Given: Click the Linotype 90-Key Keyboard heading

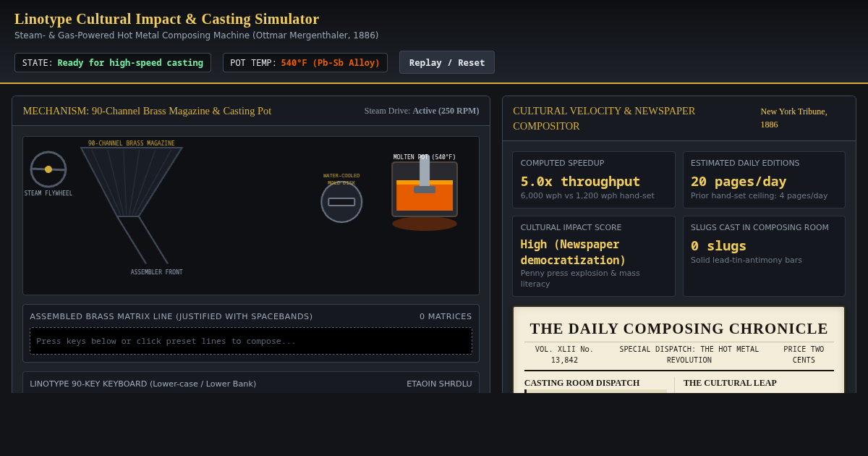Looking at the screenshot, I should [x=143, y=384].
